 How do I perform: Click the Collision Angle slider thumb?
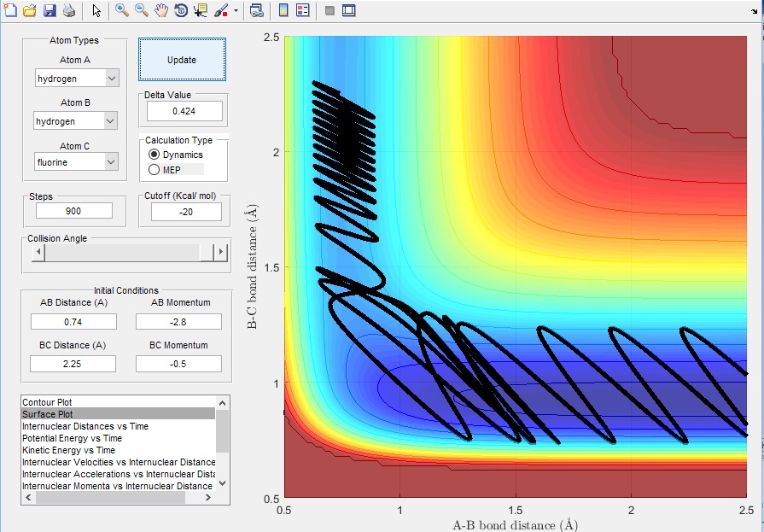206,252
